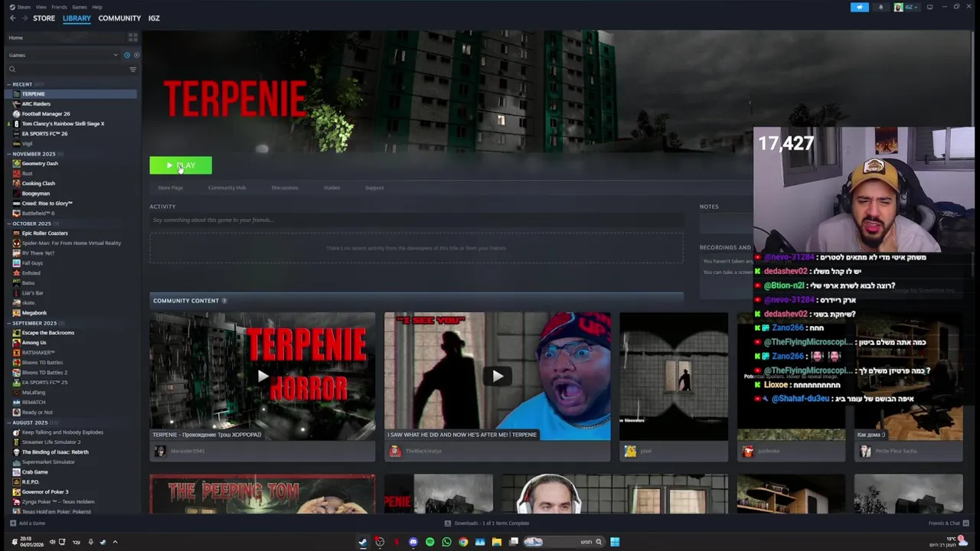This screenshot has width=980, height=551.
Task: Select Escape the Backrooms in the list
Action: [47, 333]
